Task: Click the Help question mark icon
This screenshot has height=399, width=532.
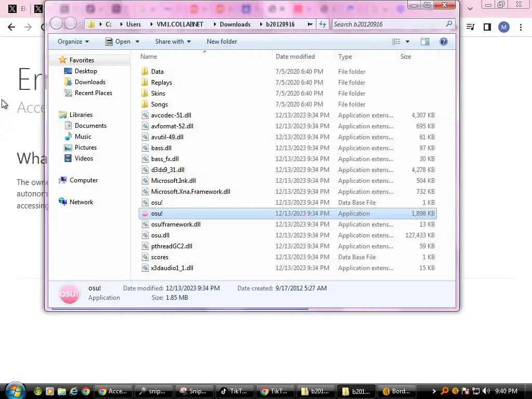Action: [444, 42]
